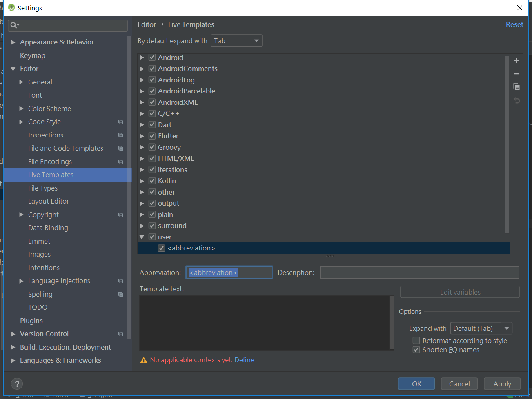Open the TODO settings page
The height and width of the screenshot is (399, 532).
38,307
